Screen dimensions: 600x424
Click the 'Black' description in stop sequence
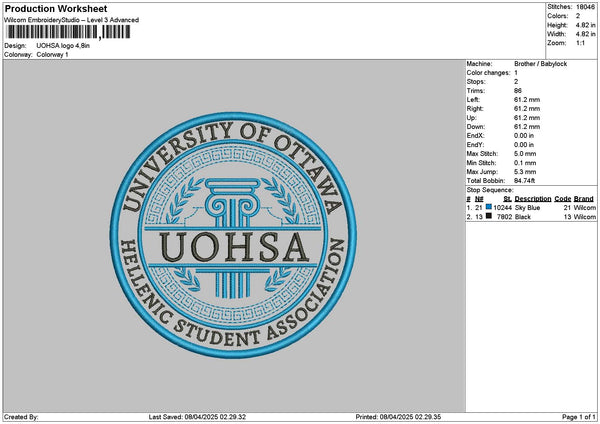[x=523, y=217]
